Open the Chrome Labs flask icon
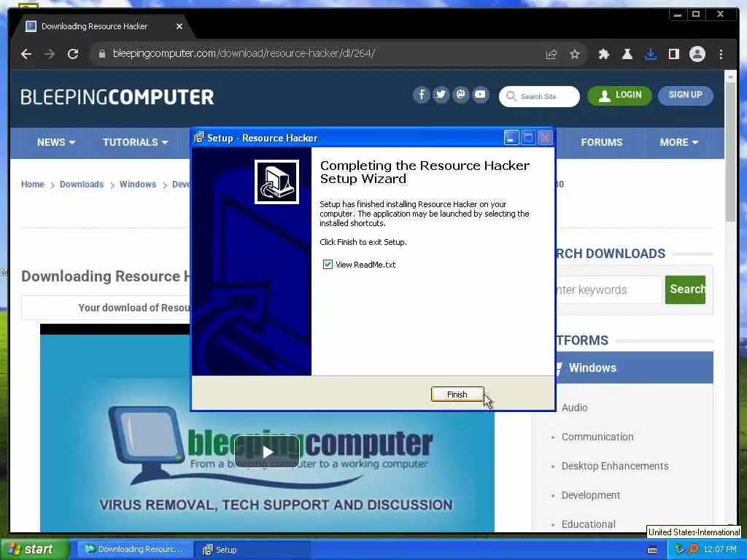Screen dimensions: 747x560 tap(627, 54)
